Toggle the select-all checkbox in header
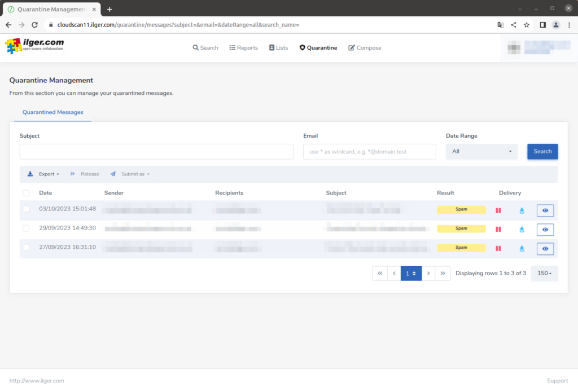This screenshot has height=392, width=578. click(26, 193)
